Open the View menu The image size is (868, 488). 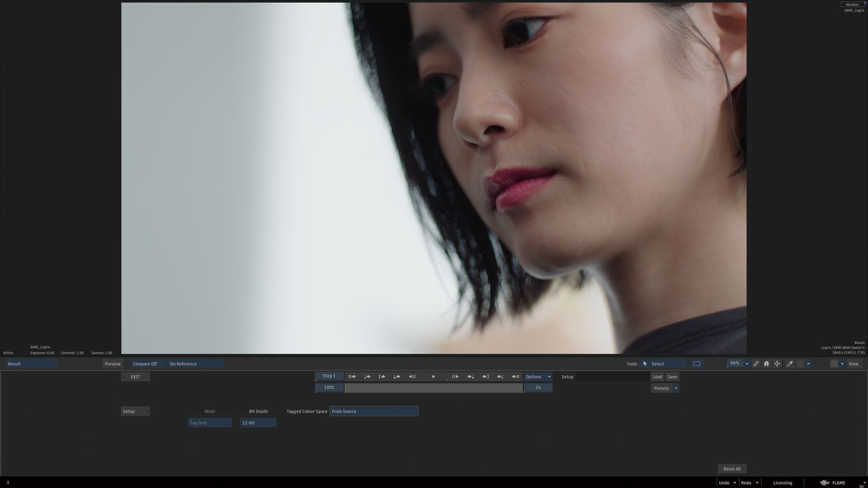(853, 364)
